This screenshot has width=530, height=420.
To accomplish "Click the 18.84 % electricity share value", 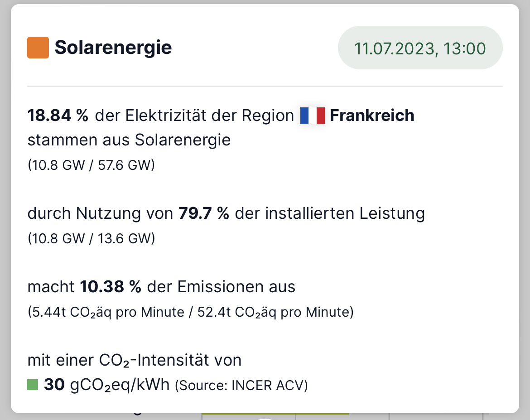I will pos(58,116).
